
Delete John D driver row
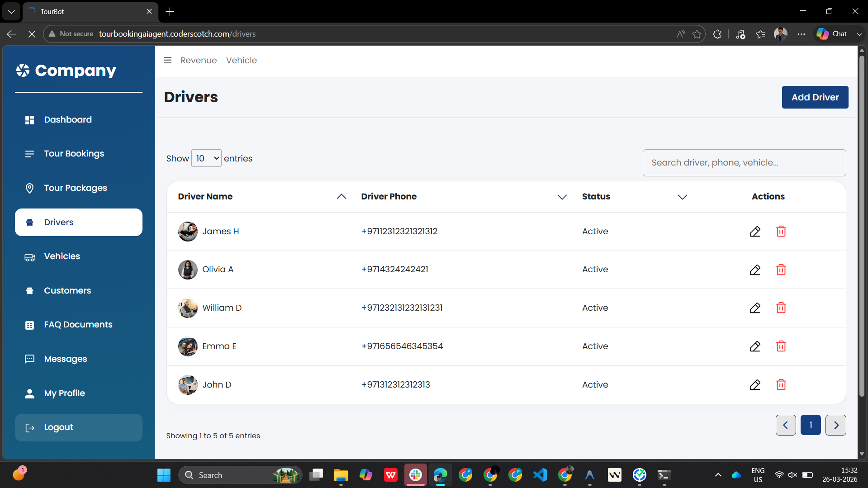pos(781,385)
